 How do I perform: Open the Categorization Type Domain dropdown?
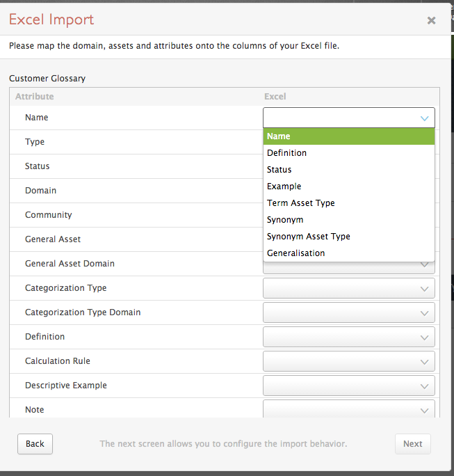(349, 312)
